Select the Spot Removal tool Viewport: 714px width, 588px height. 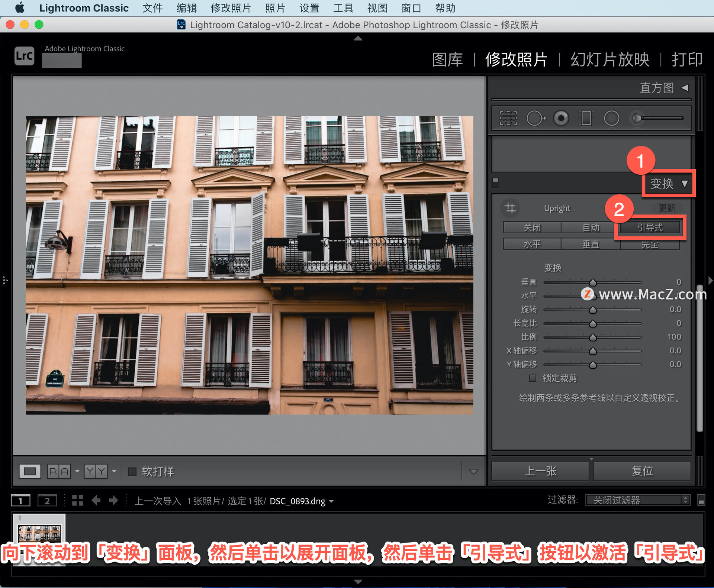pos(535,118)
